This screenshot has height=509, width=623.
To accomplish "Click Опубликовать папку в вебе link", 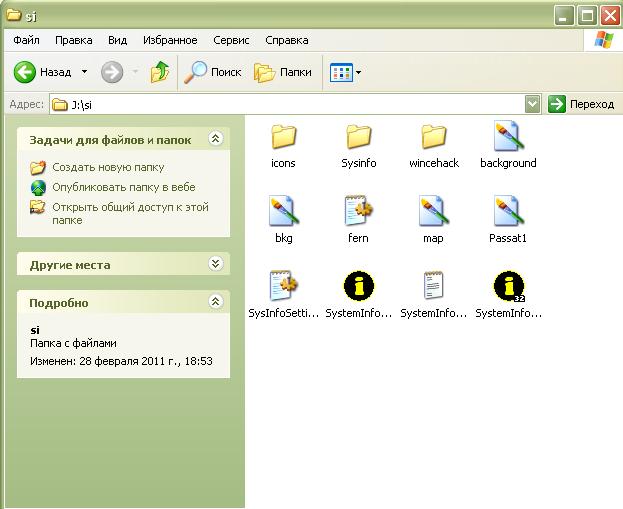I will pos(124,187).
